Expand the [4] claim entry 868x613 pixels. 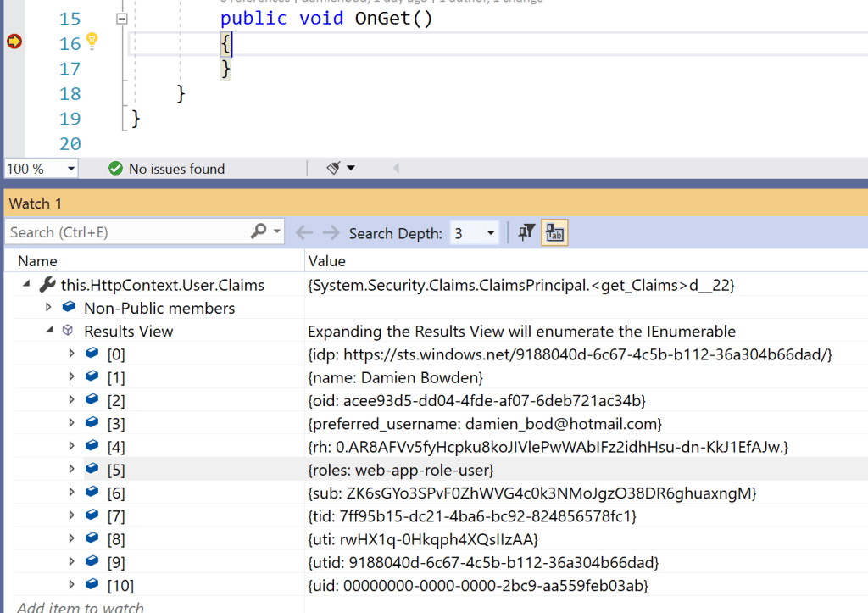tap(71, 446)
